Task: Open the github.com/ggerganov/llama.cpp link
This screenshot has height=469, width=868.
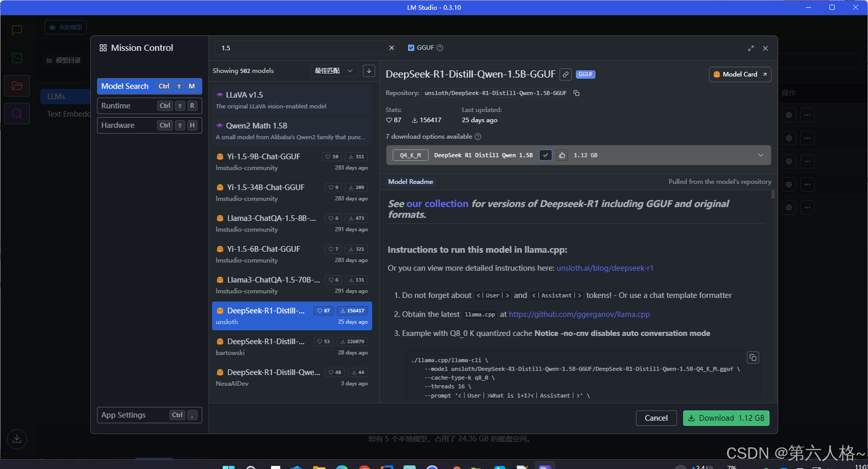Action: (x=580, y=314)
